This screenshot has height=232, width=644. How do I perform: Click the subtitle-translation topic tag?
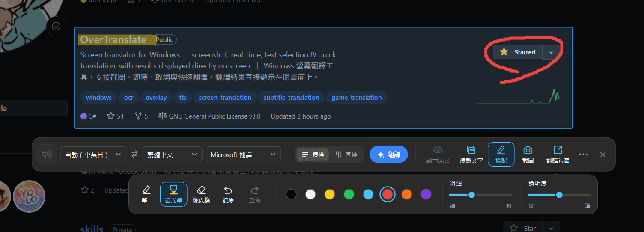coord(291,98)
